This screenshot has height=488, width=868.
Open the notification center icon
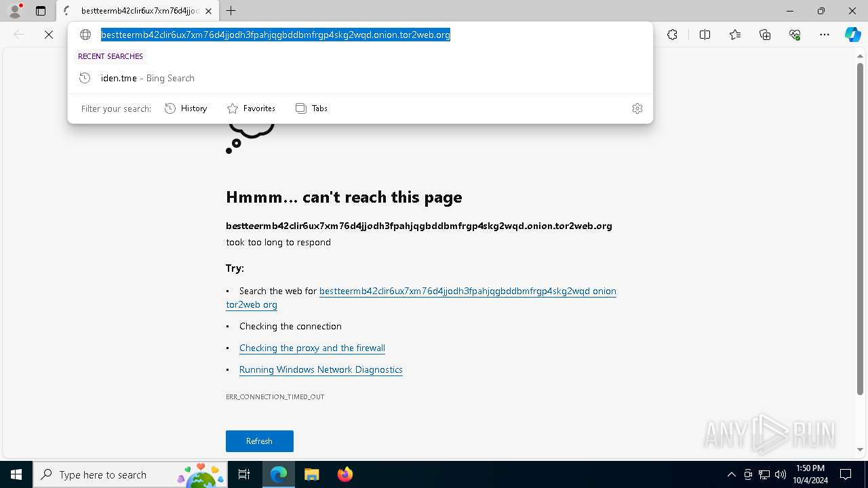846,474
